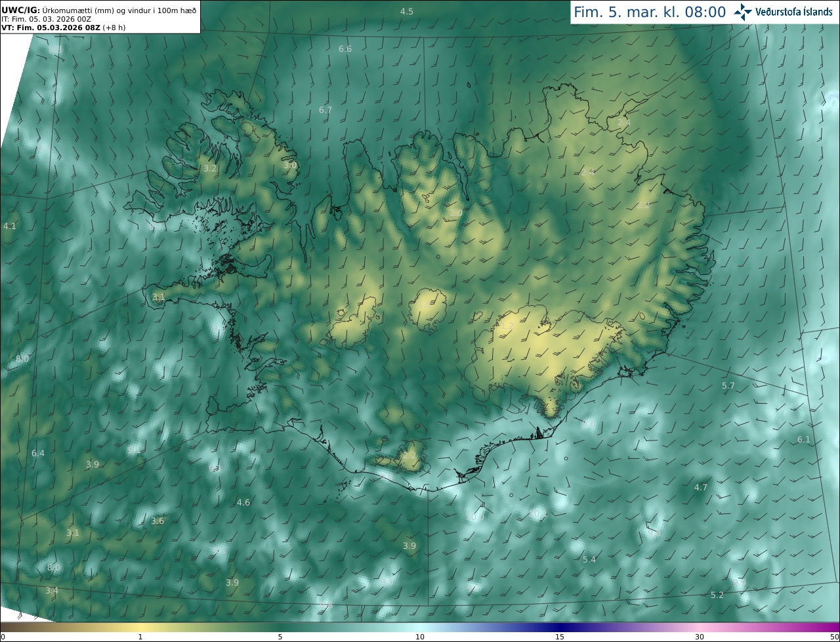Click the Veðurstofa Íslands logo icon
The height and width of the screenshot is (642, 840).
(x=743, y=12)
